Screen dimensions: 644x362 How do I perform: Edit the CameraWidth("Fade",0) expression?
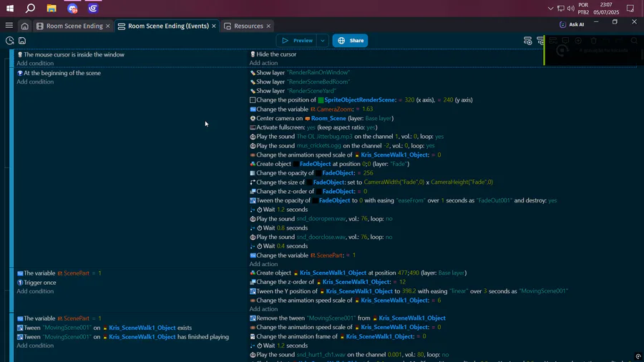pos(394,182)
